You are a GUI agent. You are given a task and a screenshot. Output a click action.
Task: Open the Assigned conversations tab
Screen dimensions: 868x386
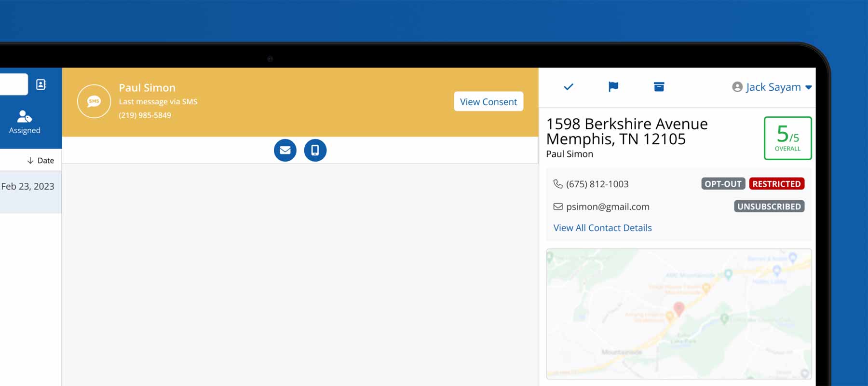coord(25,123)
